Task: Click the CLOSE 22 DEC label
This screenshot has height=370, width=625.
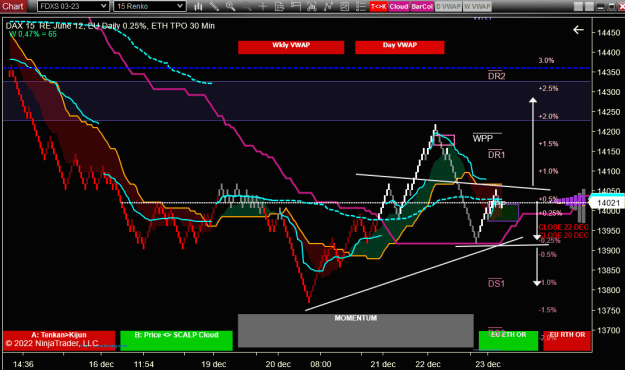Action: click(563, 227)
